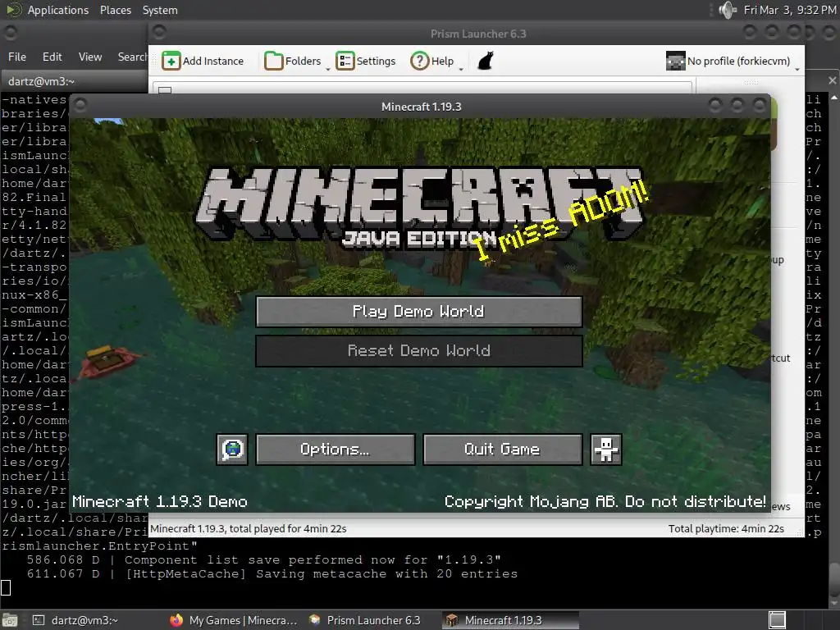Click the clock showing Fri Mar 3
Screen dimensions: 840x630
click(x=790, y=10)
